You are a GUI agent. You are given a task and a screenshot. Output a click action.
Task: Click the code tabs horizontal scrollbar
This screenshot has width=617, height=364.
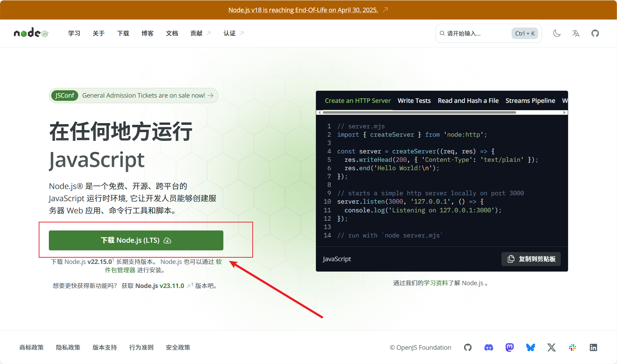click(x=419, y=112)
